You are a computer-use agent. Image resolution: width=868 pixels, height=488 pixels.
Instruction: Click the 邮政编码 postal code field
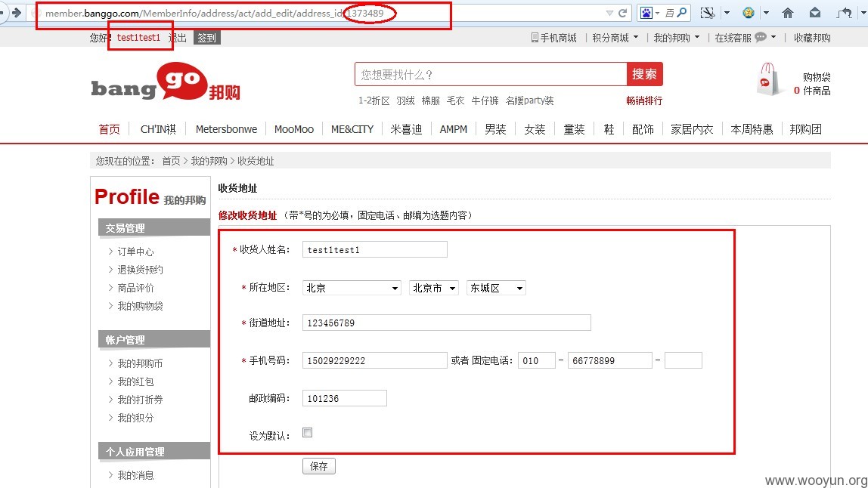click(x=344, y=398)
